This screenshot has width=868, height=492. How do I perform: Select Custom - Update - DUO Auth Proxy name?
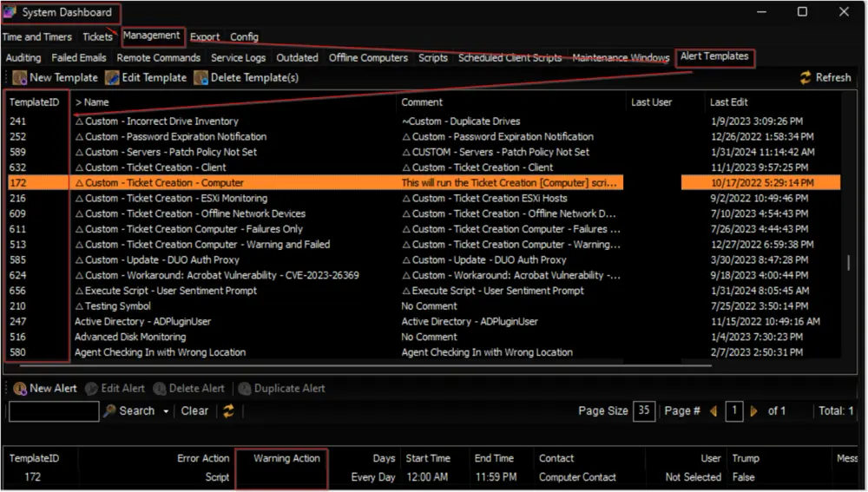(x=157, y=260)
